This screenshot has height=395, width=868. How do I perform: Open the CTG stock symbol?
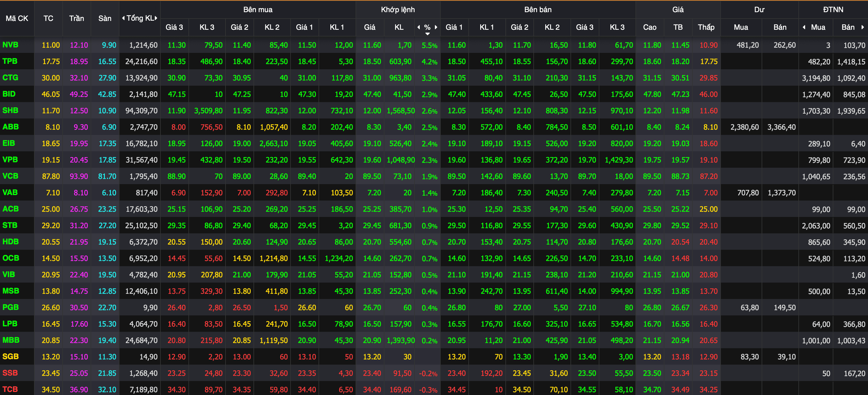pos(10,78)
